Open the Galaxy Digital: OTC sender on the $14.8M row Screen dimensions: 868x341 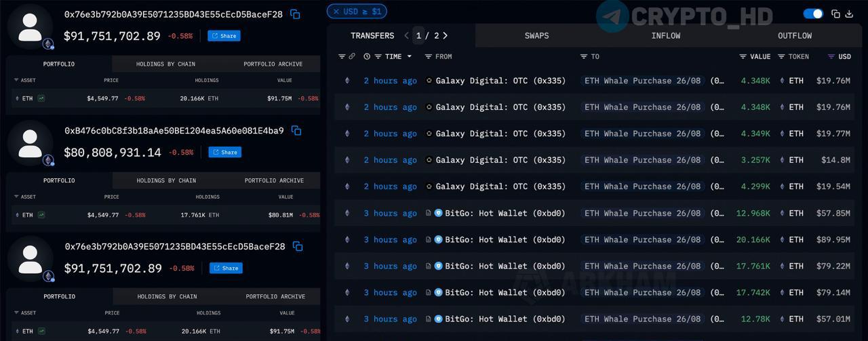tap(500, 160)
